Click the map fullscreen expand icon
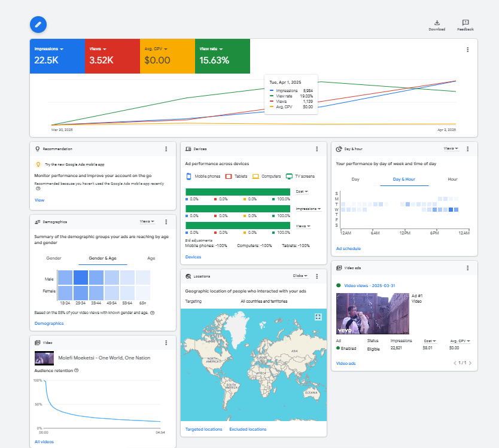 pyautogui.click(x=318, y=316)
